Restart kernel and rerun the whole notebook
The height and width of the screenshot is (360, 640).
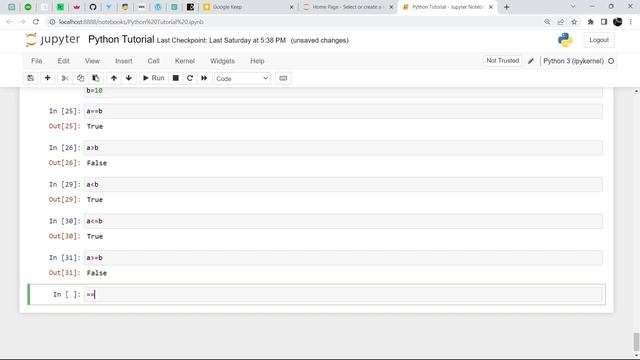(204, 78)
